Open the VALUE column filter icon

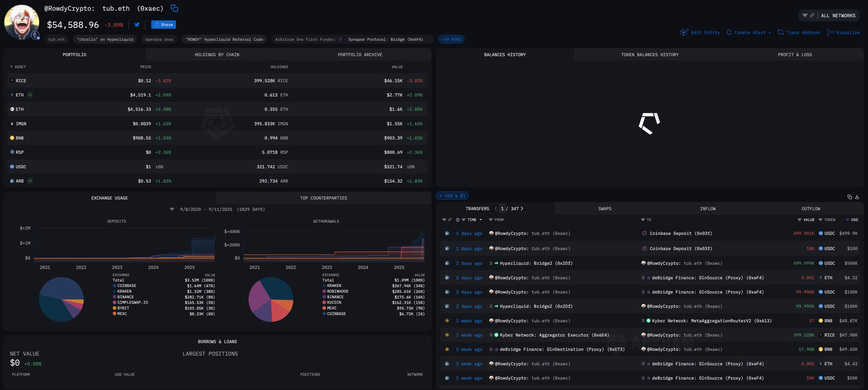(x=799, y=220)
